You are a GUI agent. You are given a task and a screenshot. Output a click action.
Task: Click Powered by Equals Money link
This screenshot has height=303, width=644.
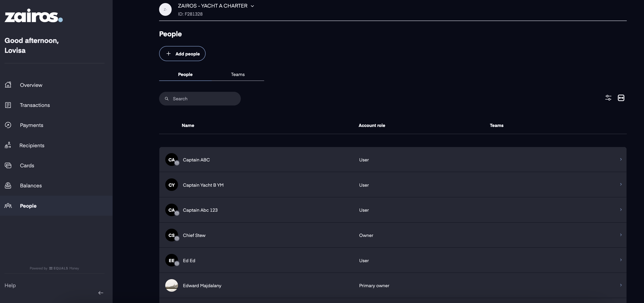pos(54,268)
